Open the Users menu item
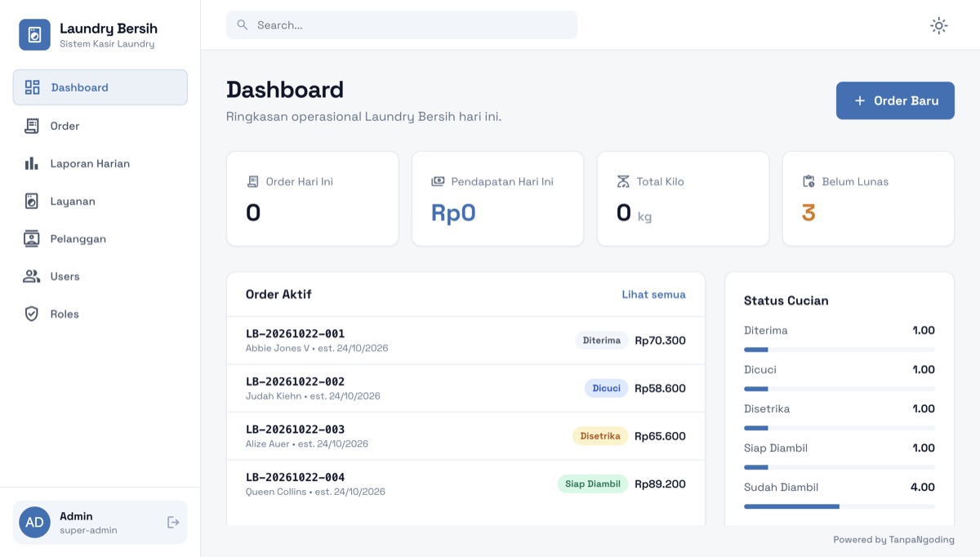This screenshot has height=557, width=980. coord(100,276)
